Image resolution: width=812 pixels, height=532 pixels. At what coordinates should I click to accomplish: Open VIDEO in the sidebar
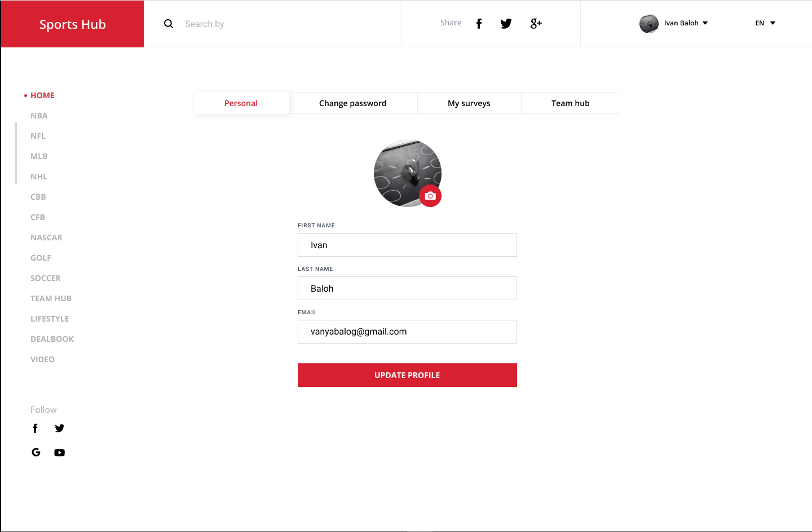pyautogui.click(x=42, y=359)
